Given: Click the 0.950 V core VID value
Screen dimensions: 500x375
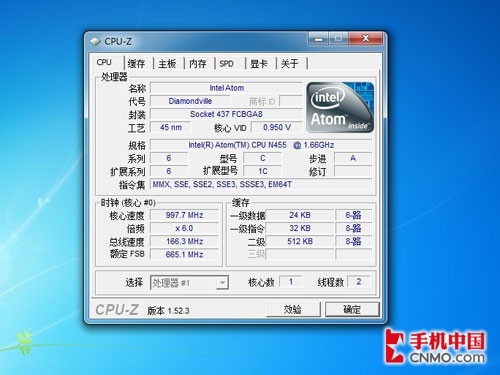Looking at the screenshot, I should point(277,127).
